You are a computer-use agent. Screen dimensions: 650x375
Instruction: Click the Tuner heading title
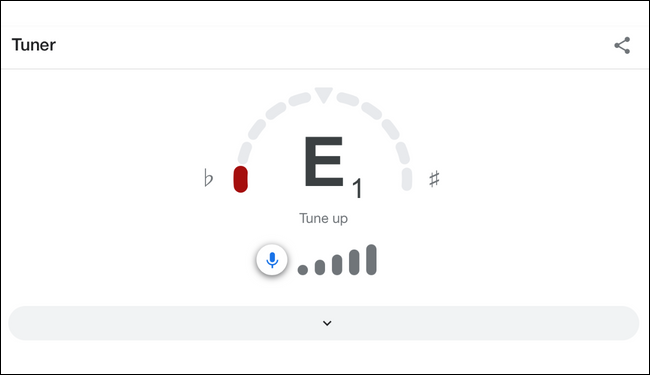click(x=34, y=45)
